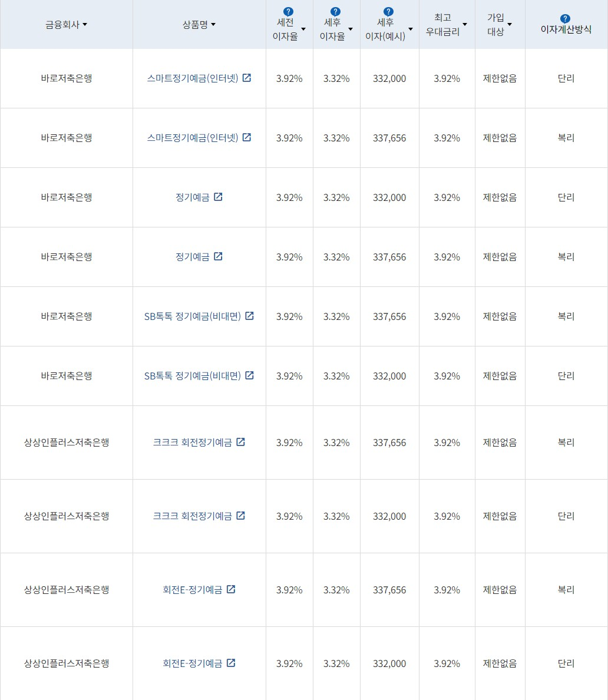
Task: Open external link icon beside SB톡톡 정기예금(비대면)
Action: (x=250, y=316)
